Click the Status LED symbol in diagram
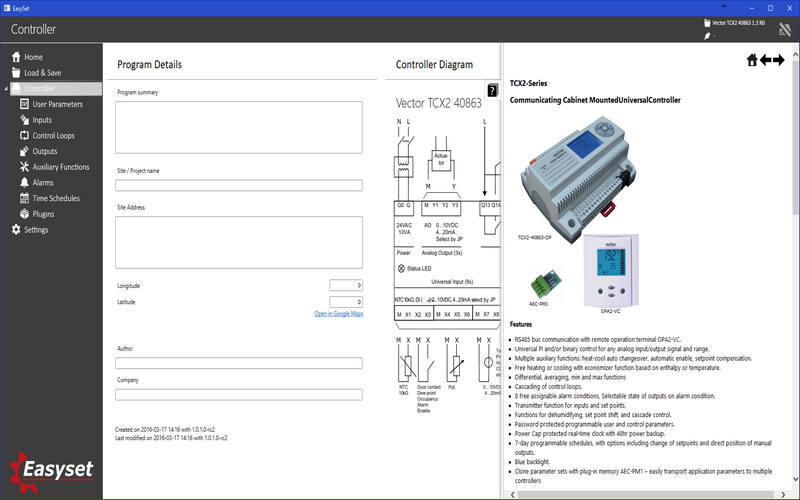Screen dimensions: 800x500 401,268
